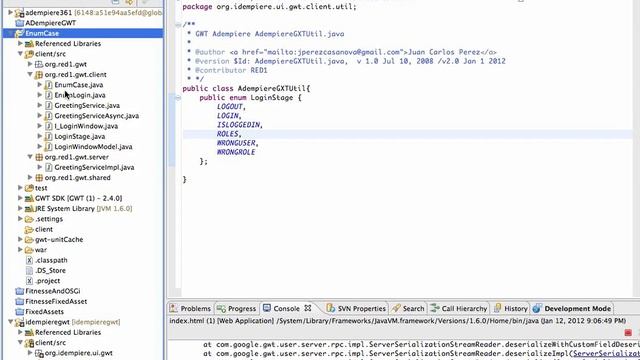
Task: Collapse the org.red1.gwt.client package
Action: click(30, 74)
